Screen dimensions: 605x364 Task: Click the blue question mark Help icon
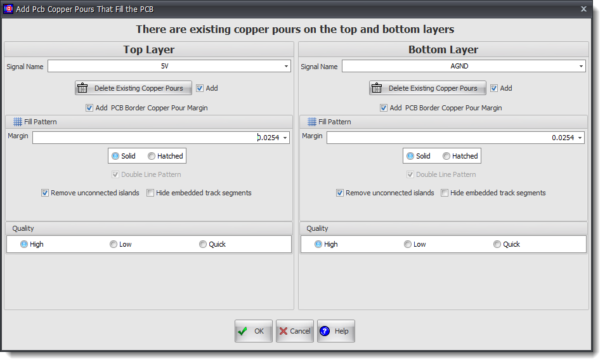tap(325, 331)
